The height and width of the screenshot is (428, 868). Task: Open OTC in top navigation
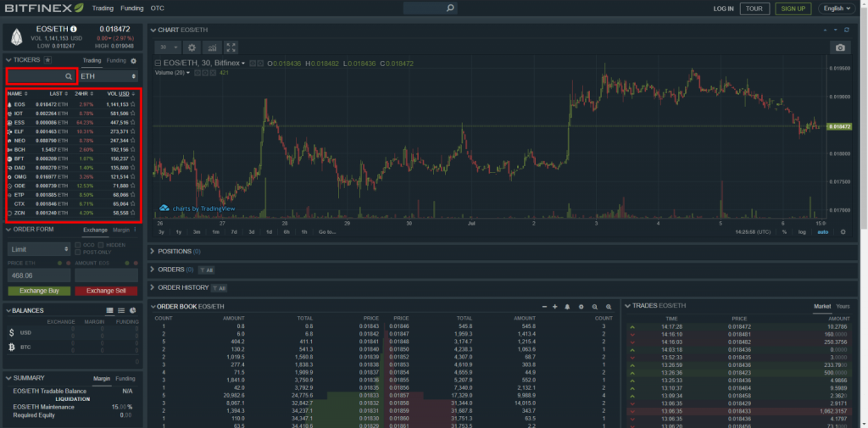[157, 8]
